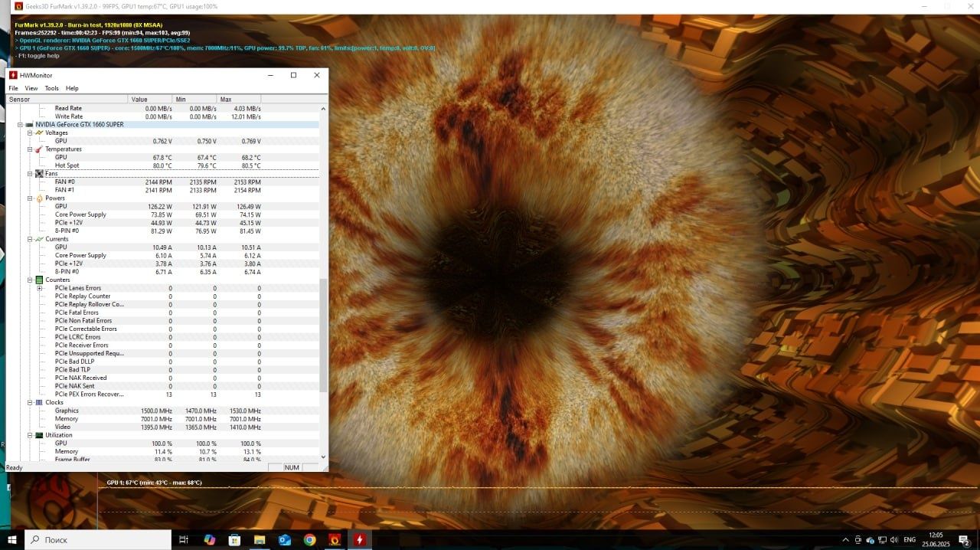The height and width of the screenshot is (550, 980).
Task: Click the Sensor column header
Action: pos(67,100)
